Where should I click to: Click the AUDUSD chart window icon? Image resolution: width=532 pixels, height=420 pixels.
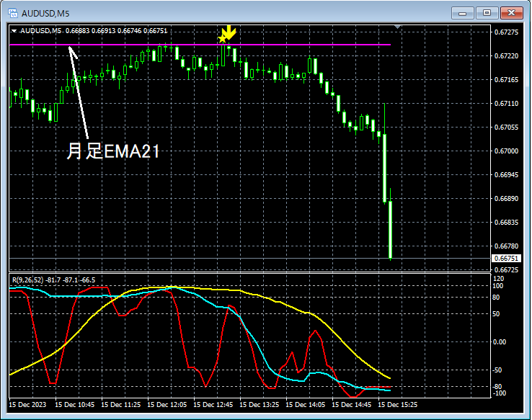[12, 13]
